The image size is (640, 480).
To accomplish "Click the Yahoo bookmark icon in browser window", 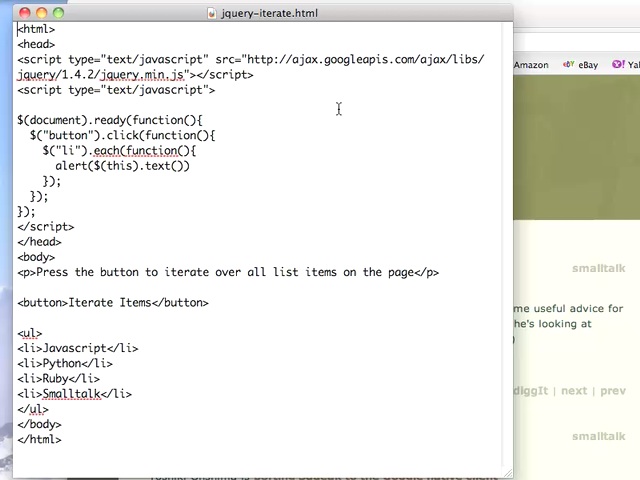I will coord(618,64).
